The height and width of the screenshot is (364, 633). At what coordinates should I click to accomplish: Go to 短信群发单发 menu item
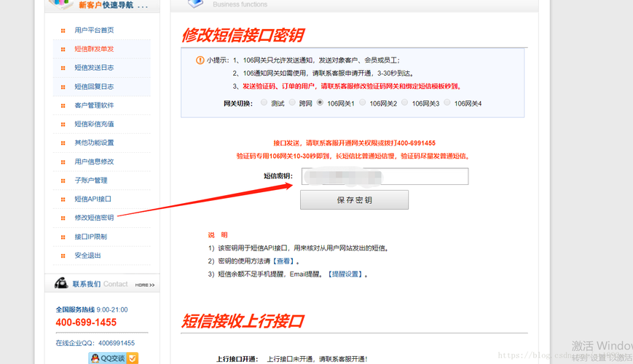(94, 49)
